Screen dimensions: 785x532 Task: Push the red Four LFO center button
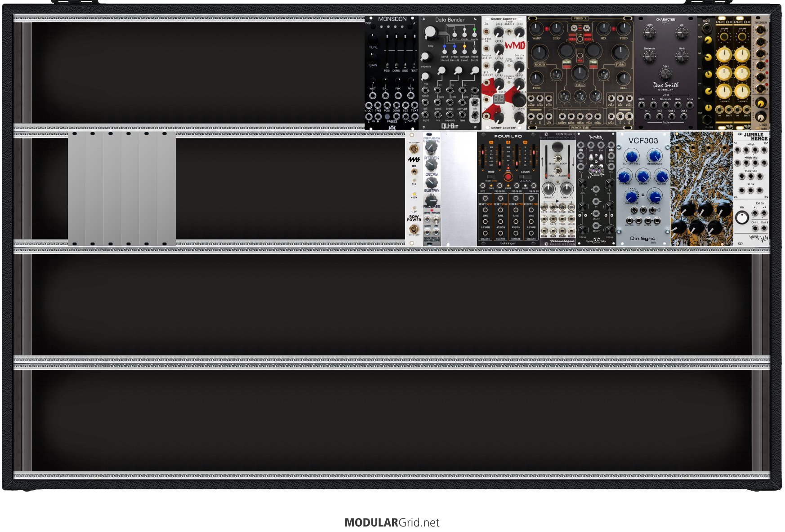pyautogui.click(x=508, y=177)
